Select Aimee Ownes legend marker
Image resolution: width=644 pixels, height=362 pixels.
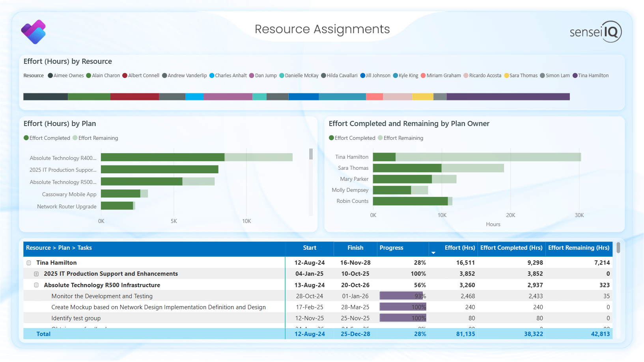[x=50, y=76]
